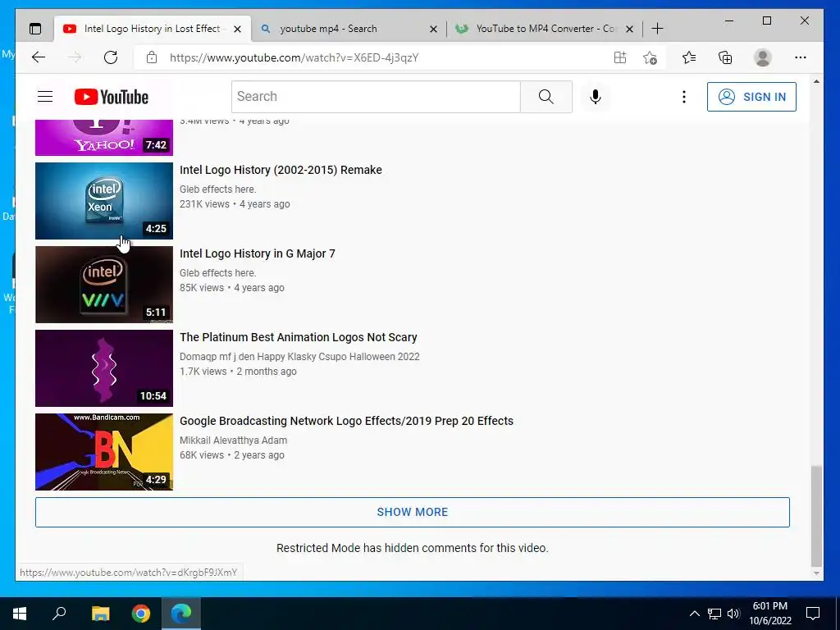Focus the YouTube Search input field

(x=376, y=97)
